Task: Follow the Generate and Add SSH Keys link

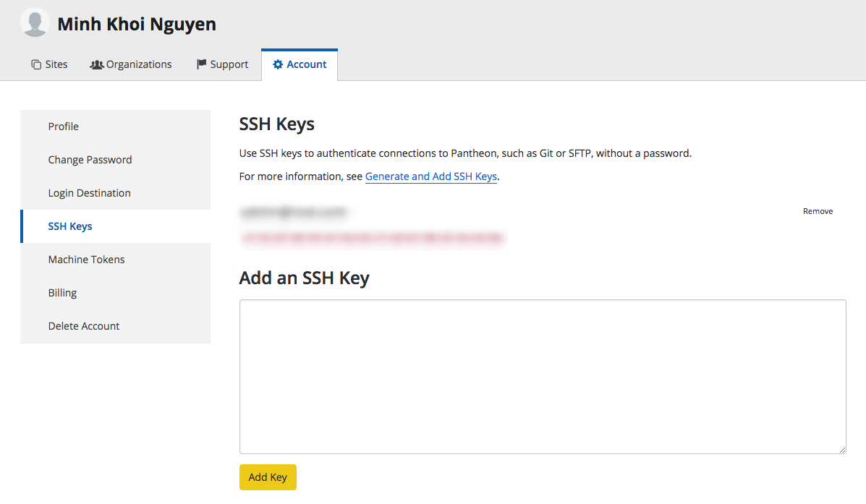Action: point(430,176)
